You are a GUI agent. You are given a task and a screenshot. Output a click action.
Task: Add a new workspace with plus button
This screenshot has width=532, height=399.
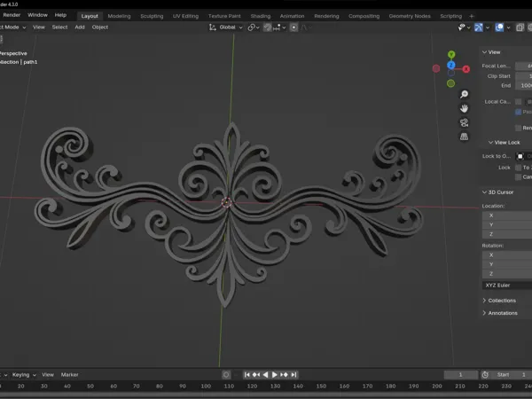coord(472,16)
